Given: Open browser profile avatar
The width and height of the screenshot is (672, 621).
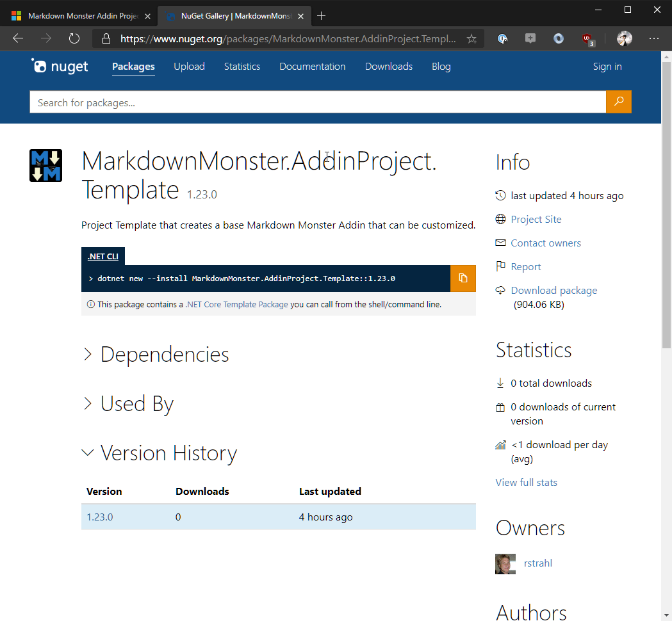Looking at the screenshot, I should pos(625,38).
